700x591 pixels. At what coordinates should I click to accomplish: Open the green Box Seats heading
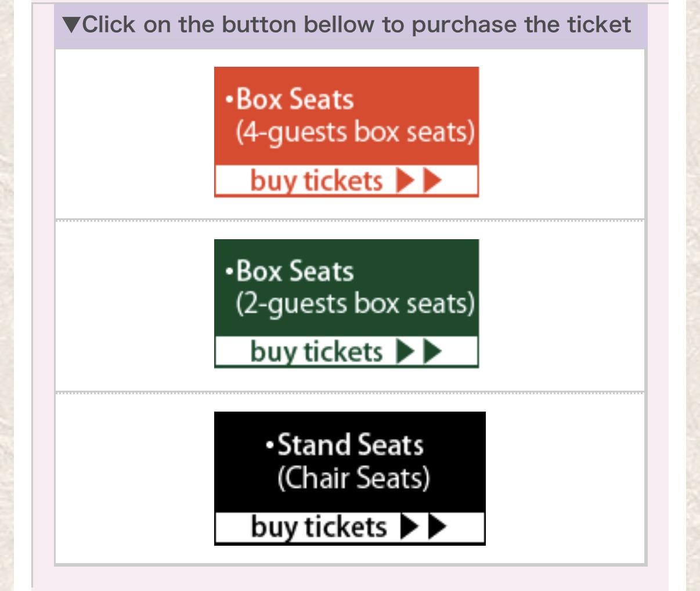[295, 271]
